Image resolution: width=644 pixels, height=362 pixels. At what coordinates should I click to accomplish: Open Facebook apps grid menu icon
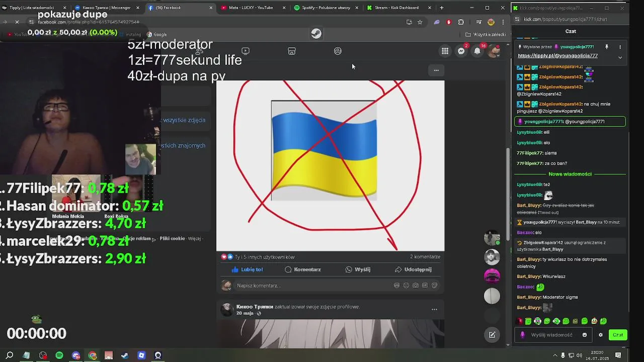coord(445,51)
